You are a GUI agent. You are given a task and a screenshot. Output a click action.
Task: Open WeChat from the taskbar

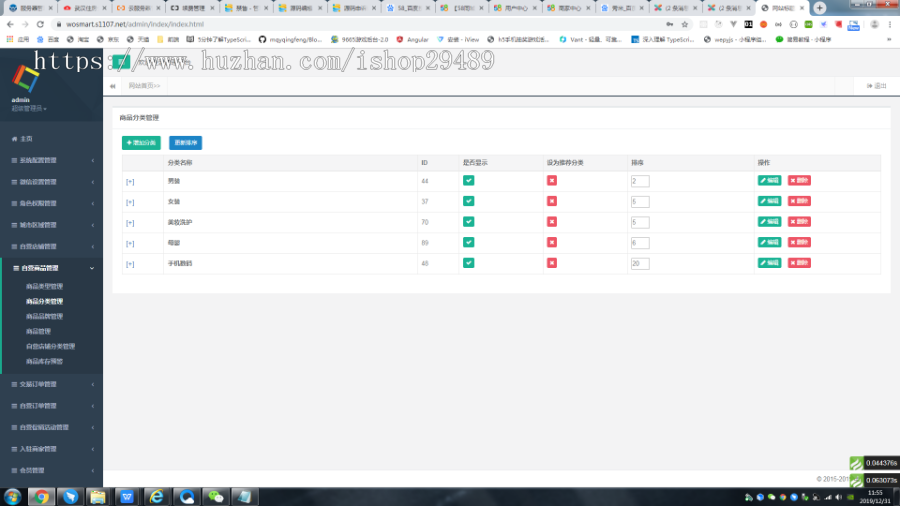point(216,497)
